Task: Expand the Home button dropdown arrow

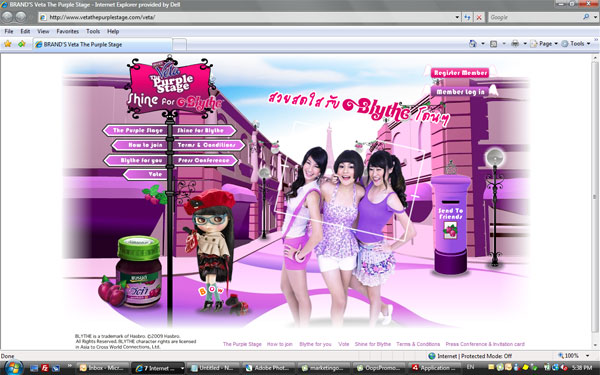Action: coord(483,44)
